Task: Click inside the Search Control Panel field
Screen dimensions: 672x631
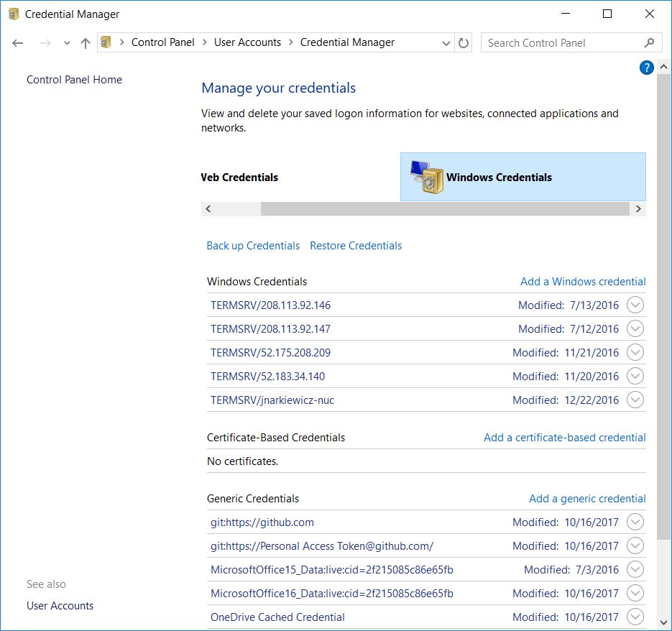Action: click(x=561, y=42)
